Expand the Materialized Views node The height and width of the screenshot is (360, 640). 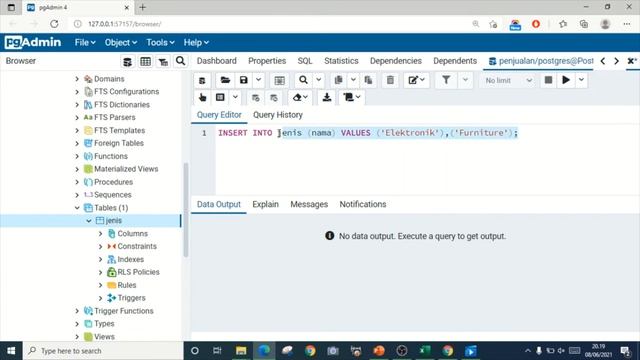[77, 169]
